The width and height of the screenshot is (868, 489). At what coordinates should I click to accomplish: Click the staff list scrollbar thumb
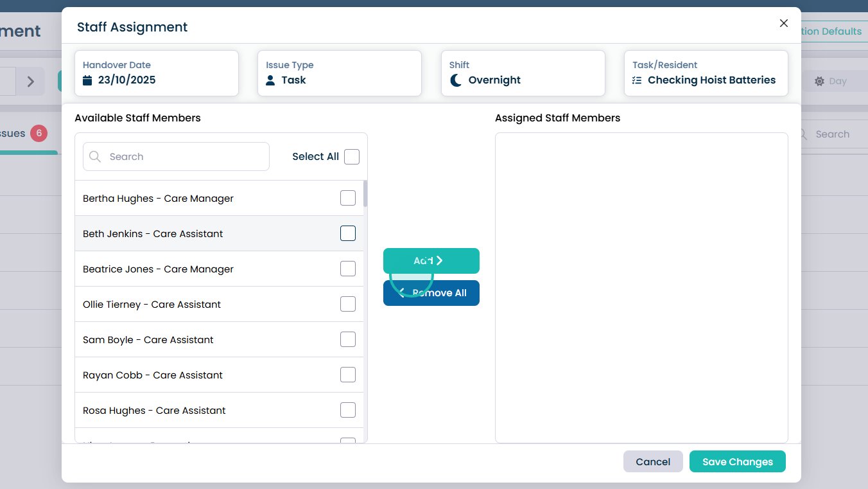pos(365,193)
